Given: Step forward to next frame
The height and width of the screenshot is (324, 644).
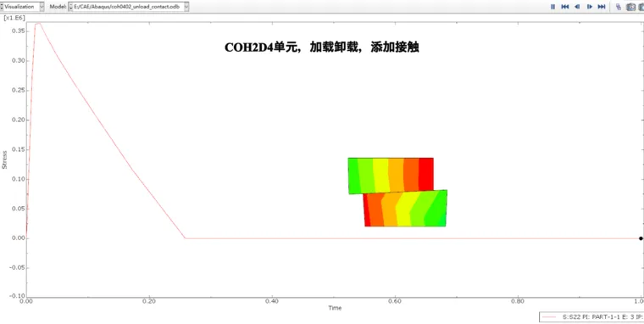Looking at the screenshot, I should click(590, 7).
